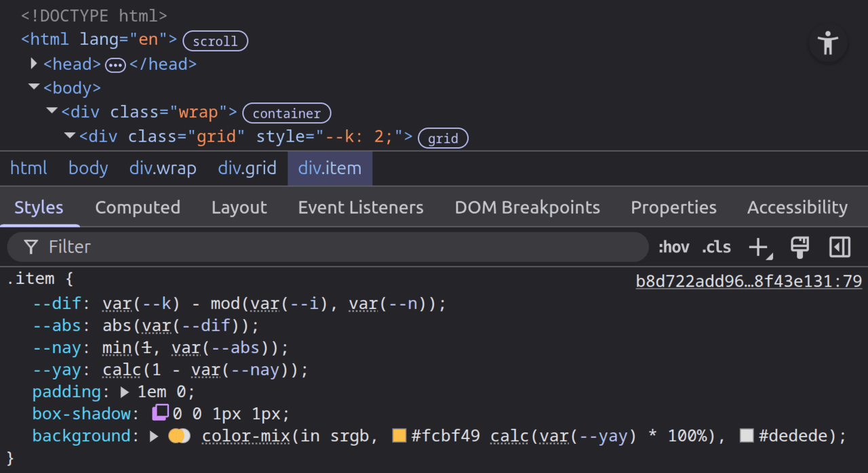The width and height of the screenshot is (868, 473).
Task: Click the #fcbf49 color swatch
Action: (399, 436)
